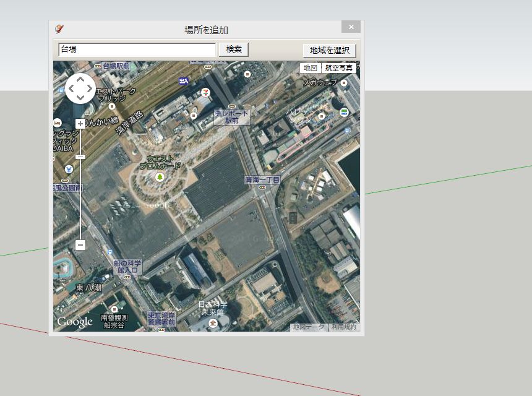Click the 南極観測船宗谷 place marker
Viewport: 532px width, 396px height.
pos(114,309)
